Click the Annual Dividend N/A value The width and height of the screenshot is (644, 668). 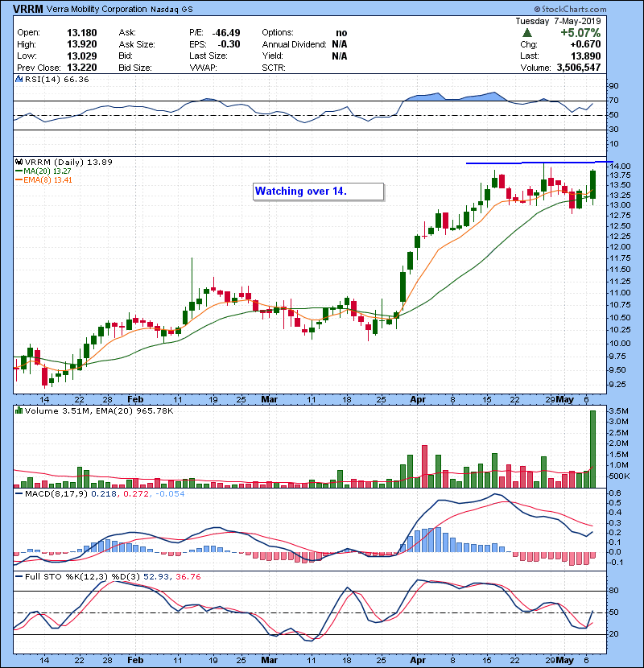(339, 44)
